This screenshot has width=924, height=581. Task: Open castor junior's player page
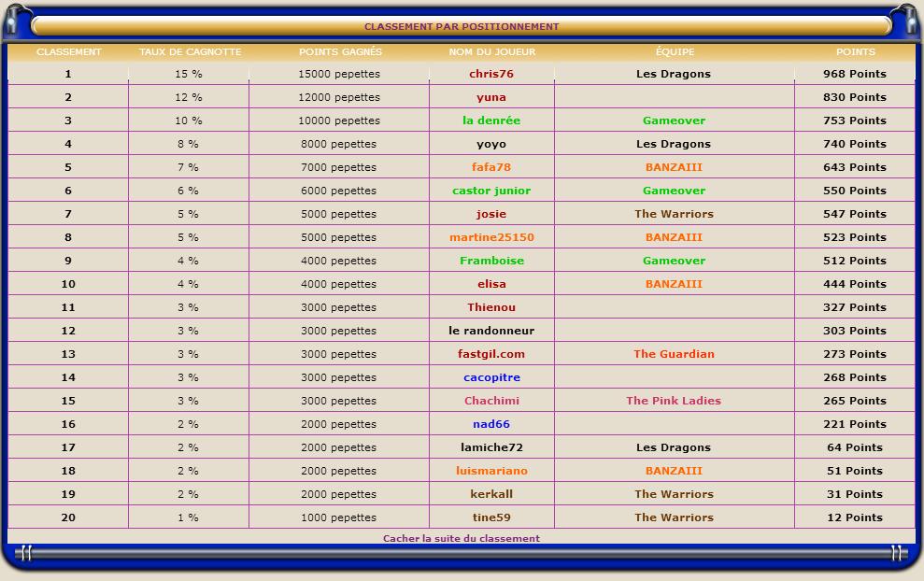coord(490,191)
